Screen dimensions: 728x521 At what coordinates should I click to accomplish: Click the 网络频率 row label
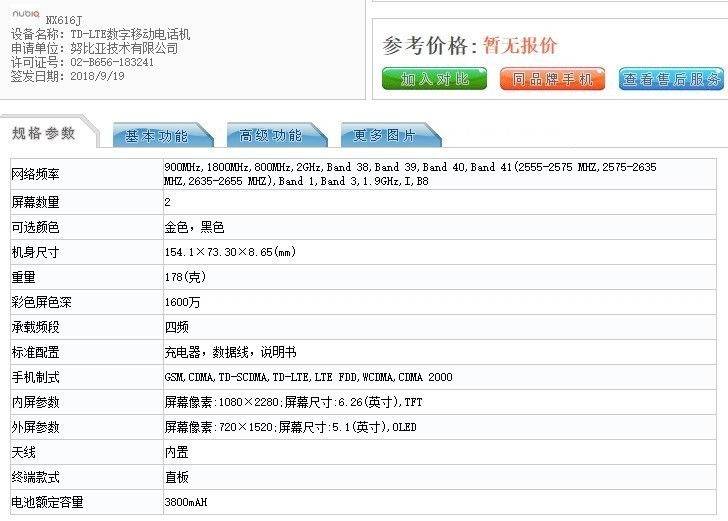coord(35,174)
